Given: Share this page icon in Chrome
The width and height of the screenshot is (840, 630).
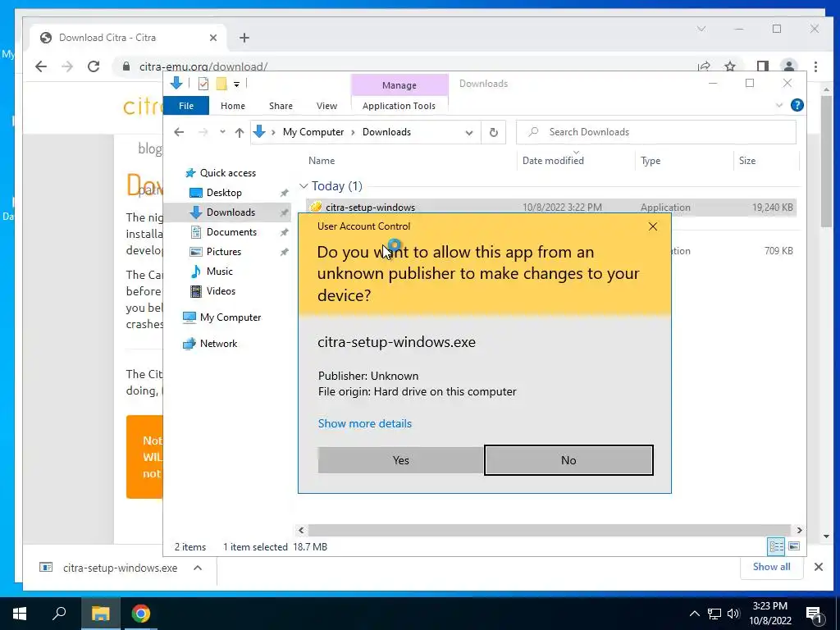Looking at the screenshot, I should (703, 66).
